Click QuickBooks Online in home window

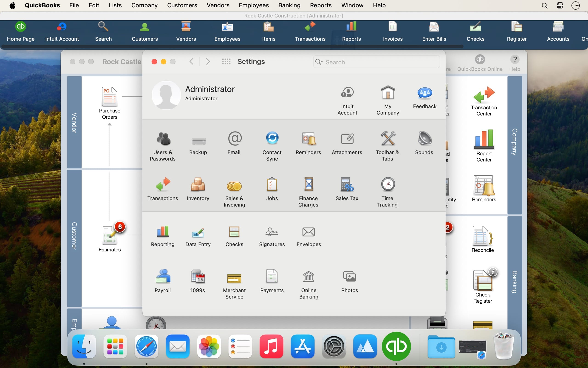(x=480, y=63)
